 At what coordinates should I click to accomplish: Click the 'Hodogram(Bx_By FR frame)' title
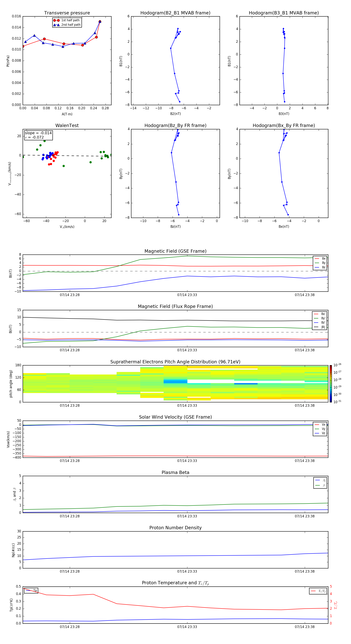click(x=284, y=125)
